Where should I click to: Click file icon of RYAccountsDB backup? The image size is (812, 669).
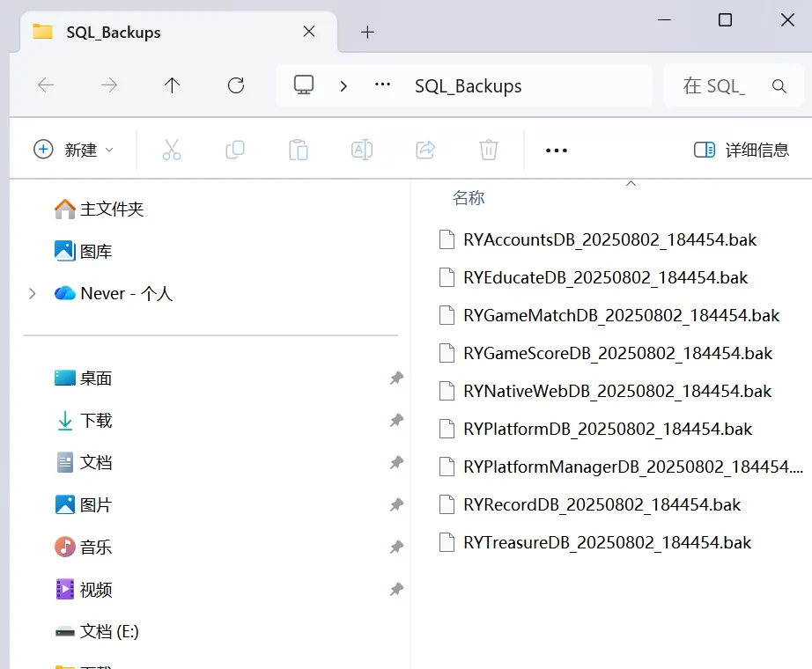coord(447,239)
